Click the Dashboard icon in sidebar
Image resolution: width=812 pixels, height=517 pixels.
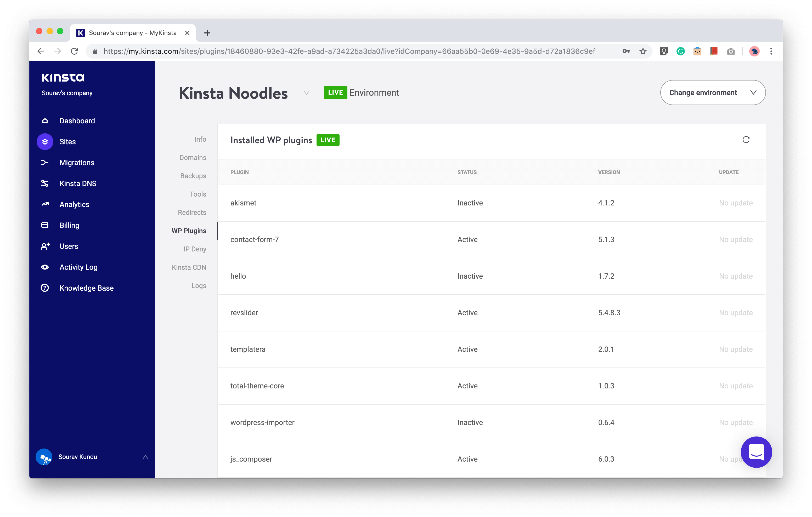click(x=46, y=121)
